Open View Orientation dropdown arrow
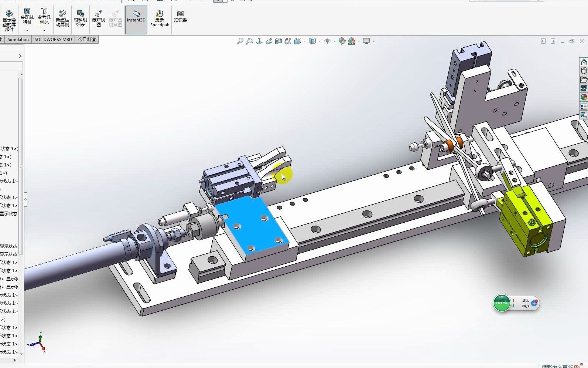The width and height of the screenshot is (588, 368). tap(305, 41)
